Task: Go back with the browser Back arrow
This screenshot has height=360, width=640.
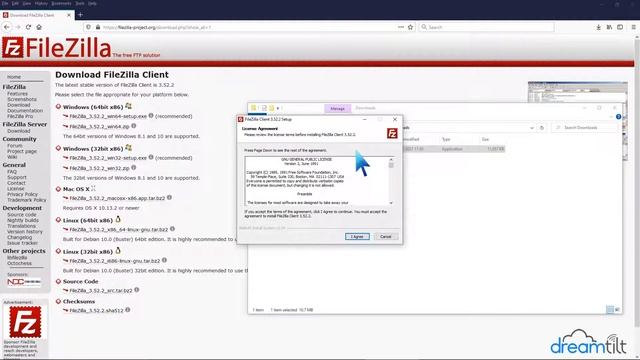Action: (7, 27)
